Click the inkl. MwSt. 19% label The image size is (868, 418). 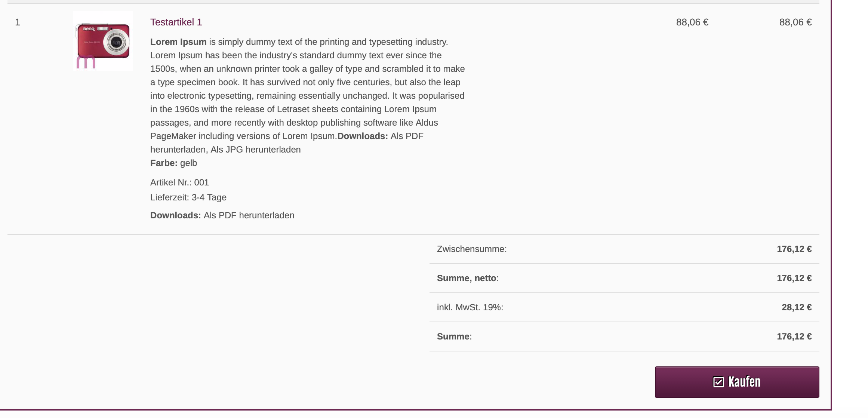pos(470,307)
